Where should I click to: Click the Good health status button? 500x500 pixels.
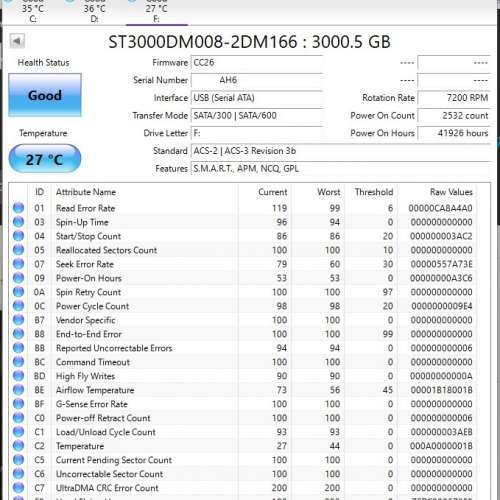[x=45, y=95]
